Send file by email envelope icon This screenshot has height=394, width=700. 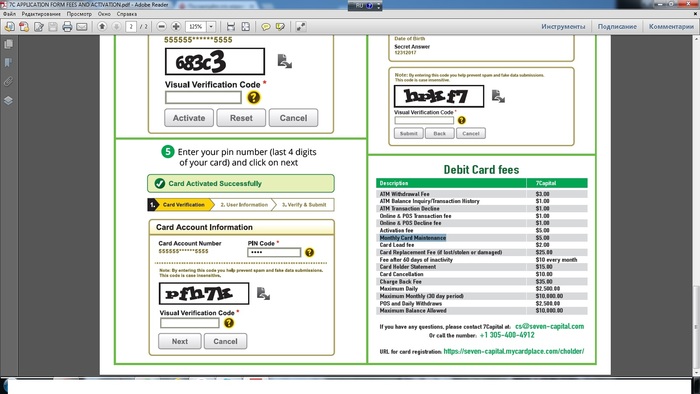[82, 27]
